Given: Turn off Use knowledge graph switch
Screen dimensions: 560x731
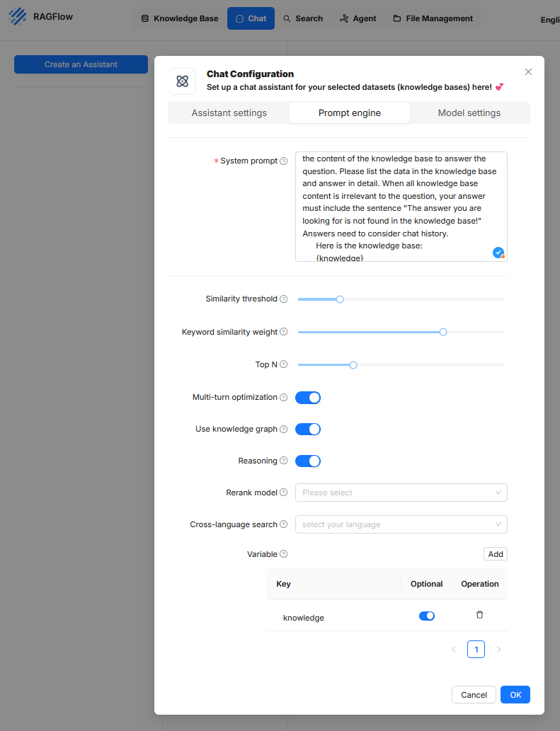Looking at the screenshot, I should click(308, 430).
